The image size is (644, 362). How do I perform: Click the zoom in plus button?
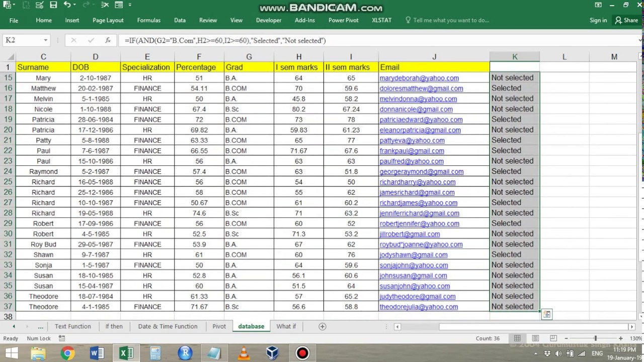click(620, 338)
